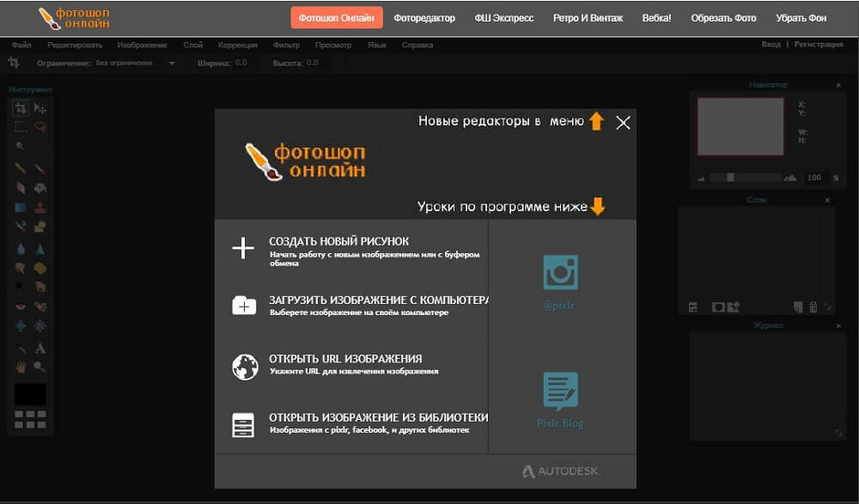Image resolution: width=859 pixels, height=504 pixels.
Task: Close the Слои panel
Action: tap(827, 201)
